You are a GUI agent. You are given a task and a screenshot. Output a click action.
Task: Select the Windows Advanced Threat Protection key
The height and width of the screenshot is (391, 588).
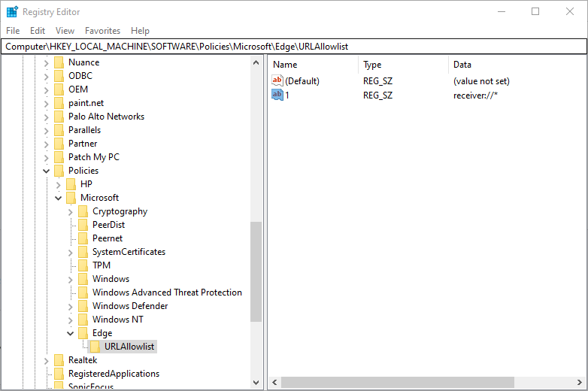(167, 292)
